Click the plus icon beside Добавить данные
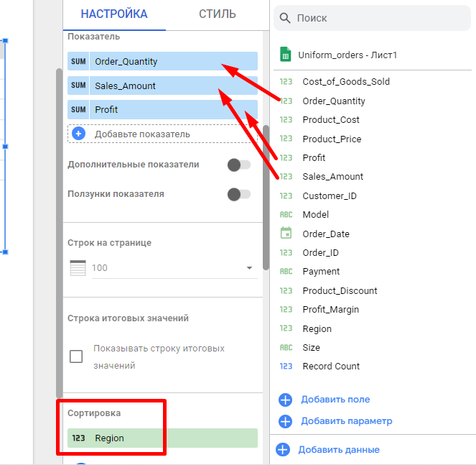476x465 pixels. [283, 450]
